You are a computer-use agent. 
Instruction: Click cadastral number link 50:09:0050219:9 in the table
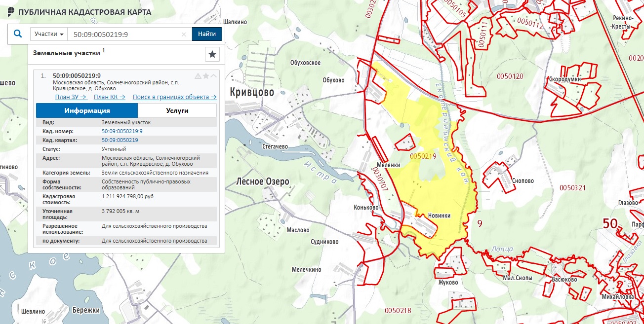122,131
